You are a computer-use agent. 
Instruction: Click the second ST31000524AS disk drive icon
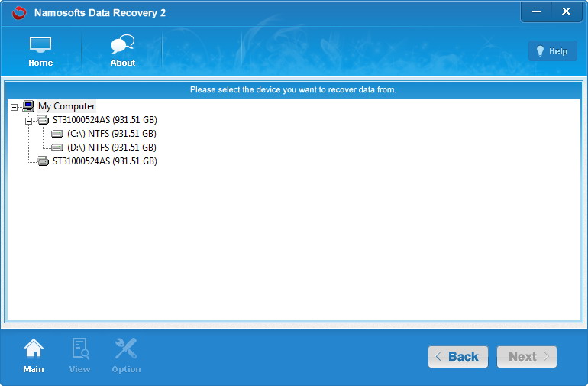point(43,161)
